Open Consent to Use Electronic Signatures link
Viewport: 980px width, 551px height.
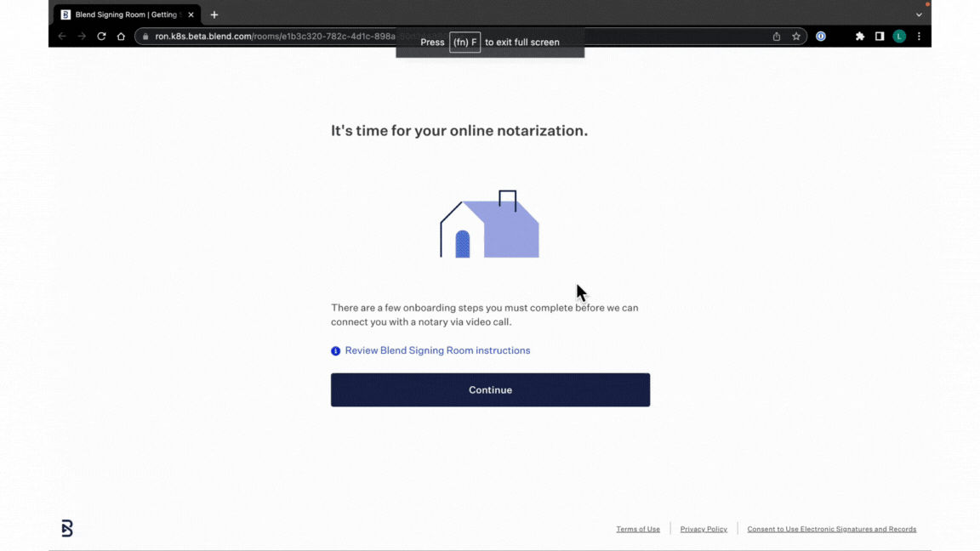831,529
